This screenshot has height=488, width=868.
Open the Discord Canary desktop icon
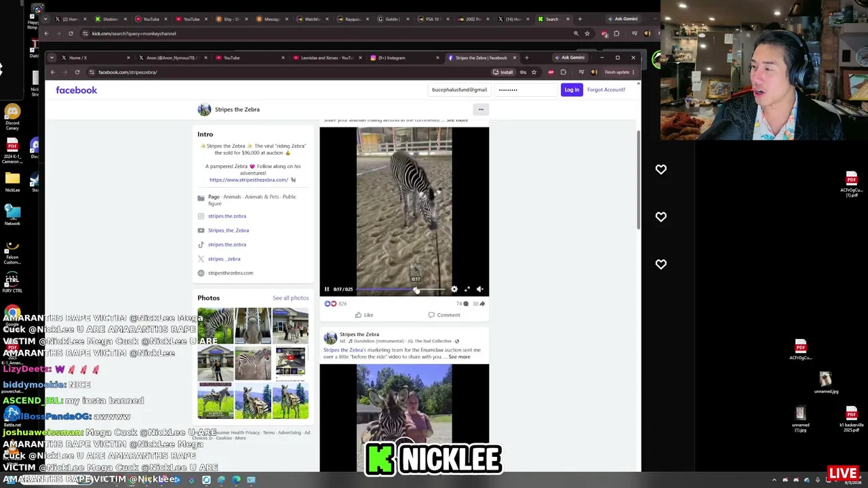(x=12, y=117)
